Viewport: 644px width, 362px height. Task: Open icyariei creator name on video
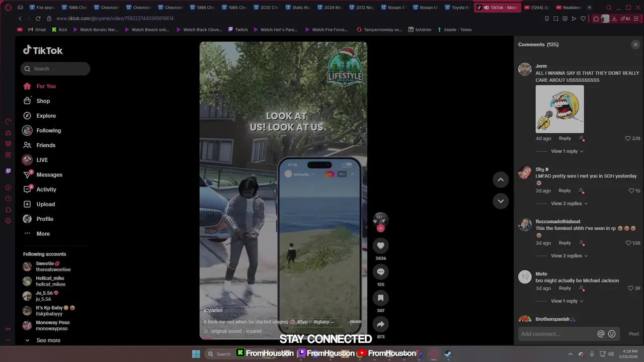click(x=213, y=310)
